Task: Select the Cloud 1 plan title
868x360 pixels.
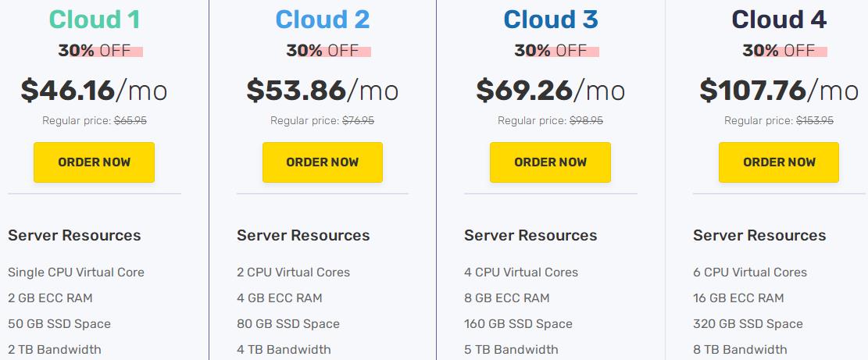Action: coord(94,19)
